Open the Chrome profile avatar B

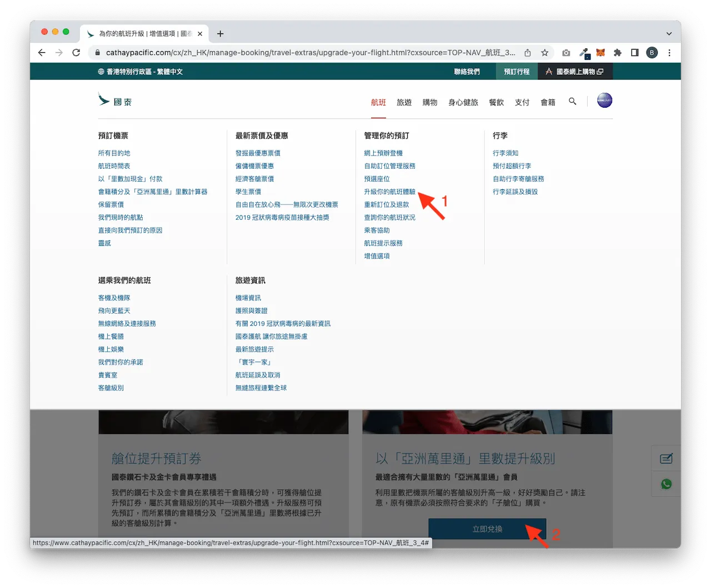pos(652,53)
